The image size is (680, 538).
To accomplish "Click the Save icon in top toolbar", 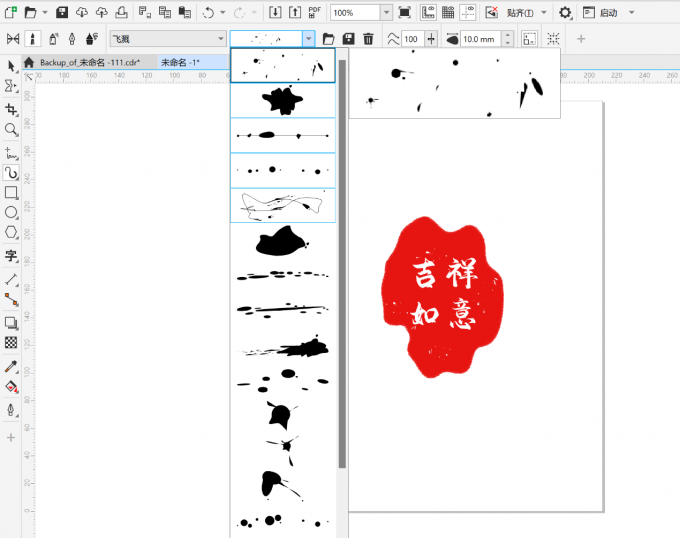I will (x=62, y=13).
